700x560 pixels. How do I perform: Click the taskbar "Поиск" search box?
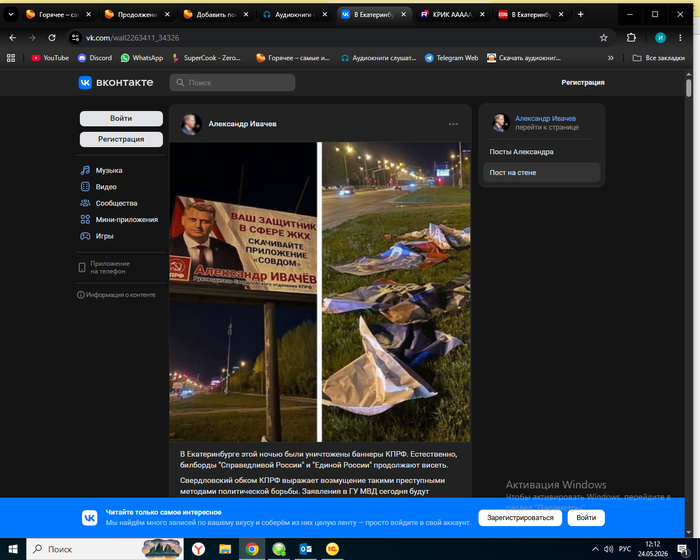tap(105, 549)
